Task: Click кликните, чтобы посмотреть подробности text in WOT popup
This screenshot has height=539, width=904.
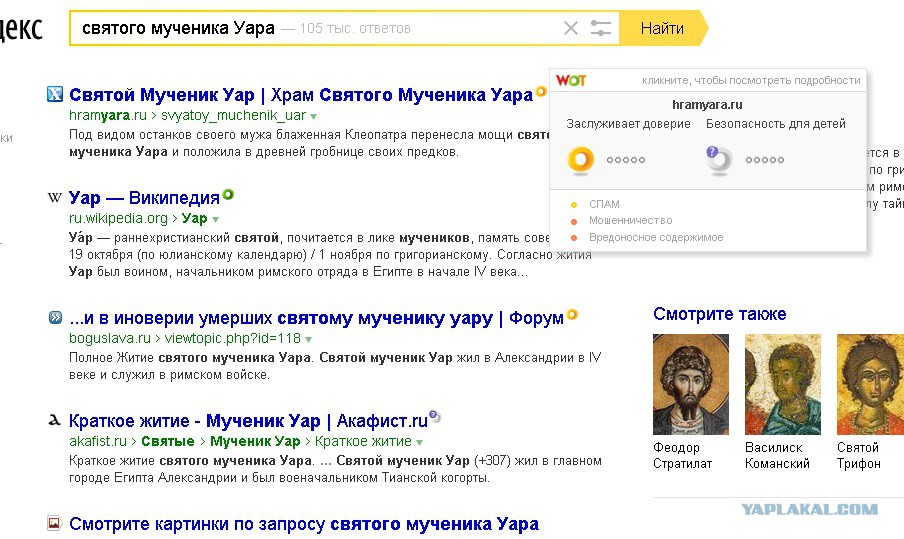Action: [751, 81]
